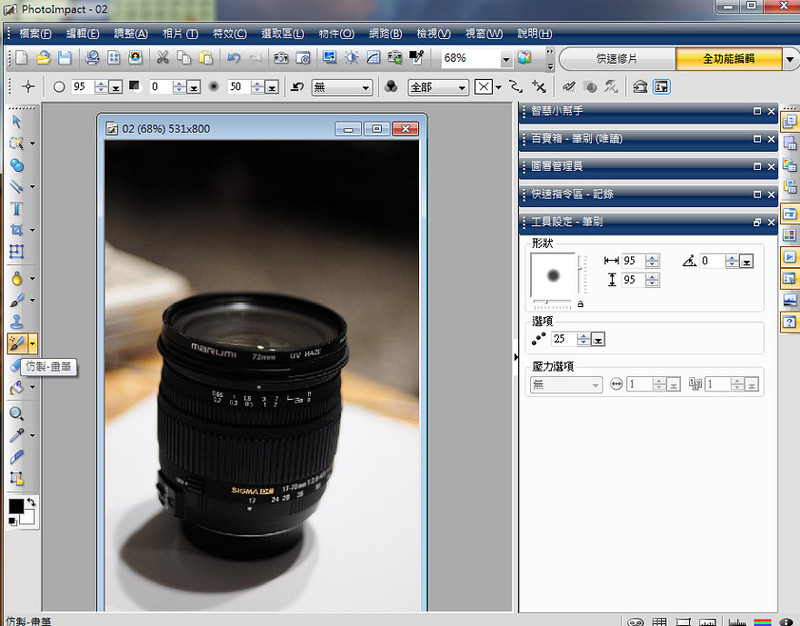Close the 02 image document window
800x626 pixels.
point(405,129)
